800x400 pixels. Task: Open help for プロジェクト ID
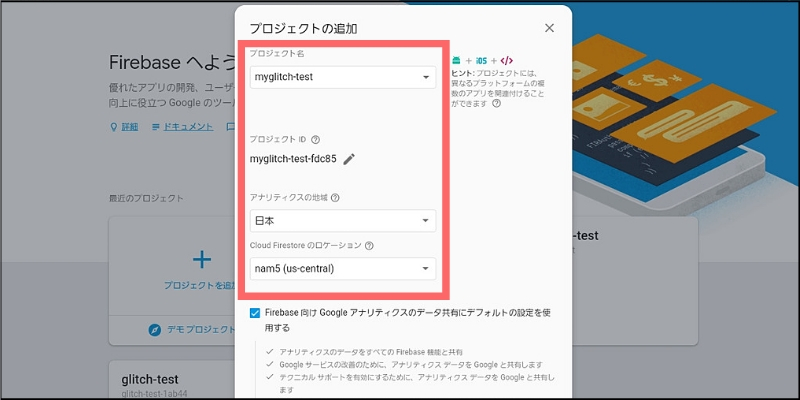[315, 139]
